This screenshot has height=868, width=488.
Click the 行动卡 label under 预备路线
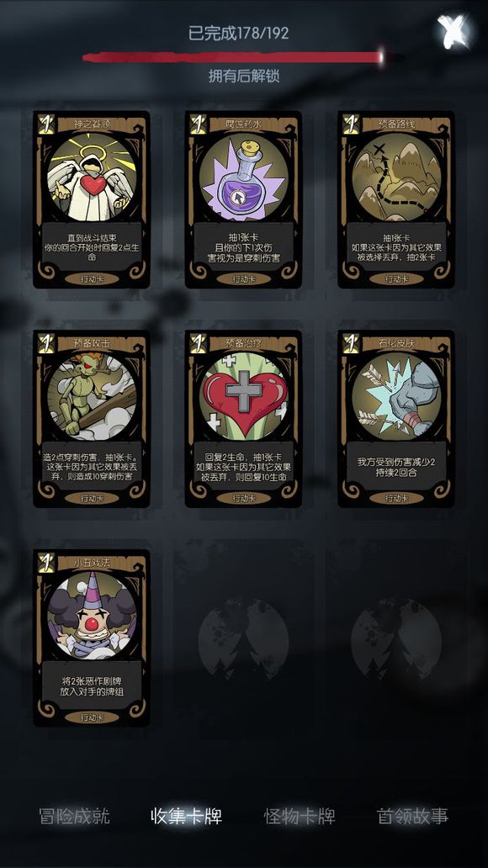(x=396, y=279)
